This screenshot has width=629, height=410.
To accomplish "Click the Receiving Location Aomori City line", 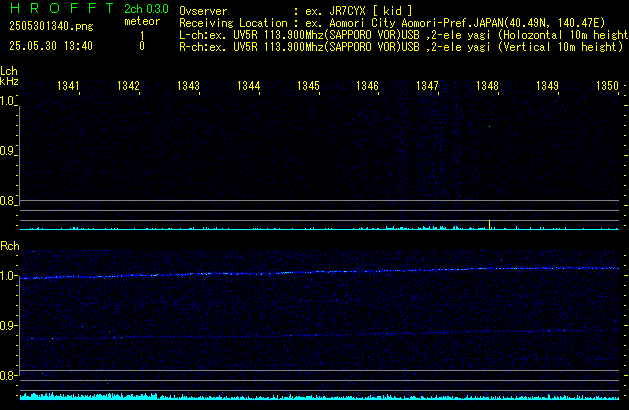I will pos(392,23).
